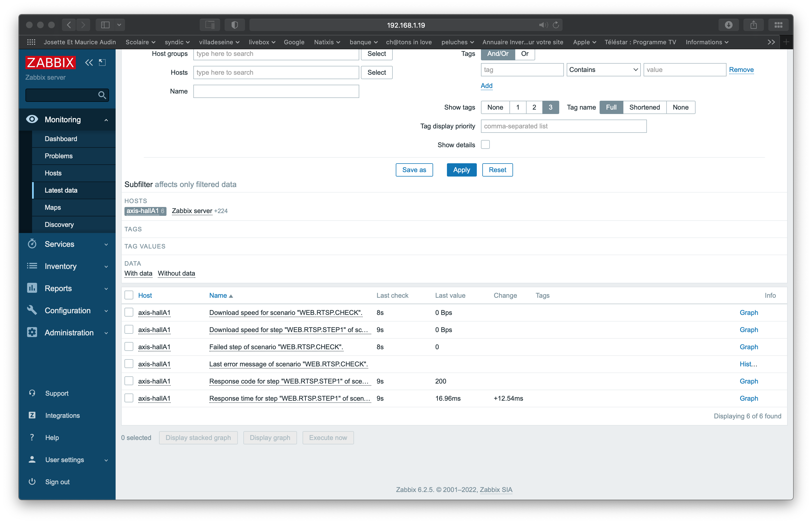Check the Download speed for scenario row checkbox
The width and height of the screenshot is (812, 523).
tap(129, 312)
